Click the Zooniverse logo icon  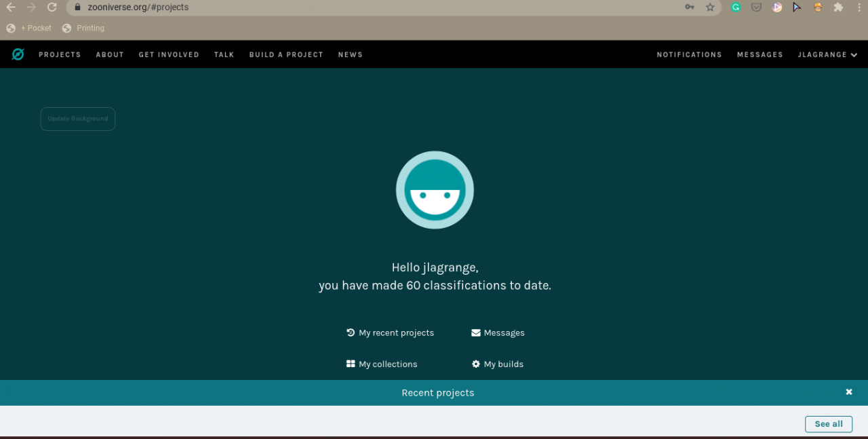click(x=18, y=54)
